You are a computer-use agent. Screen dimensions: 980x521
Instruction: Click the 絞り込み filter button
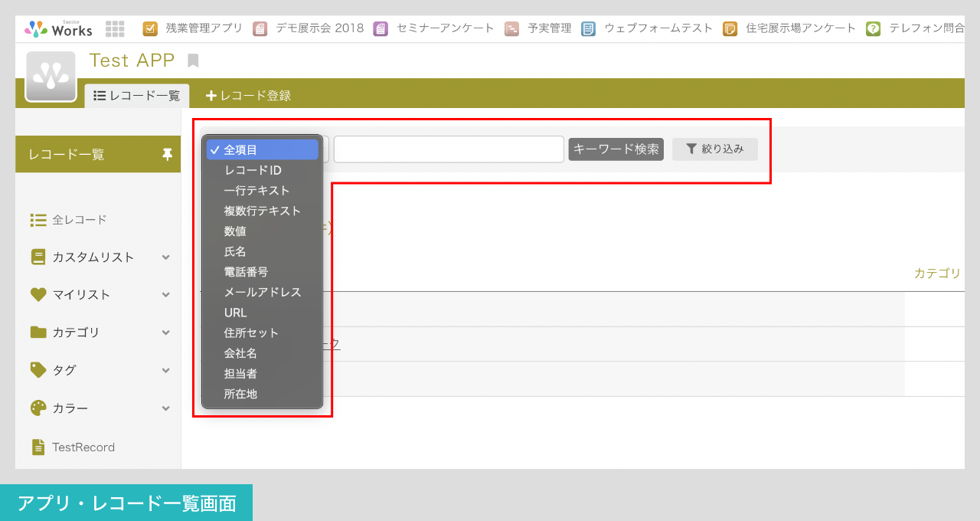click(714, 149)
